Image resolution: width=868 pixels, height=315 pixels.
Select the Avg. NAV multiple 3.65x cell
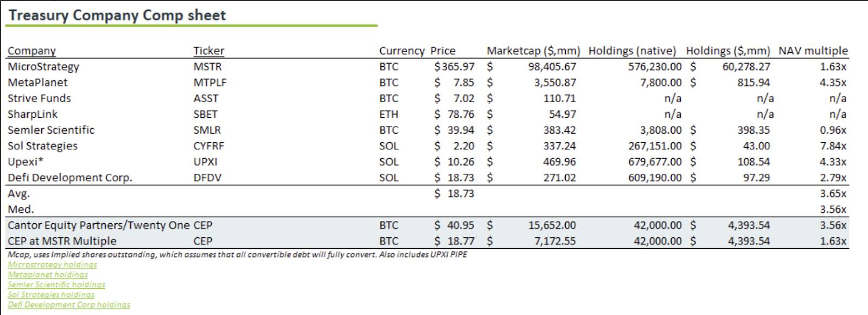[833, 193]
